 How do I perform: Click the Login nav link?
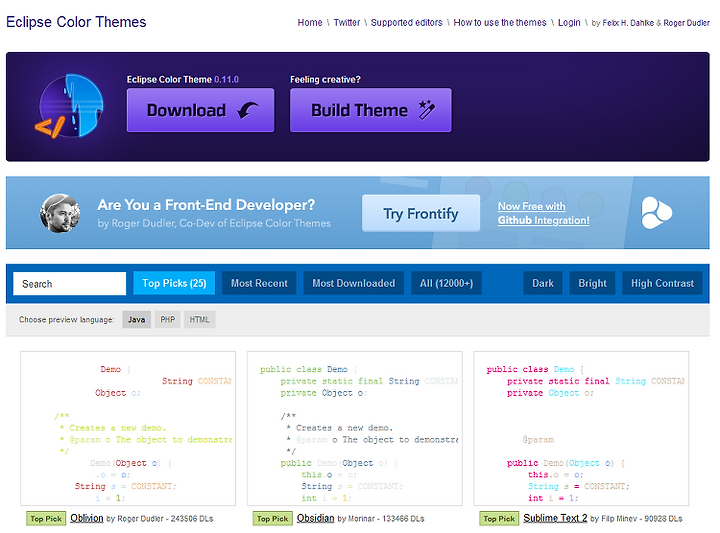pos(569,22)
